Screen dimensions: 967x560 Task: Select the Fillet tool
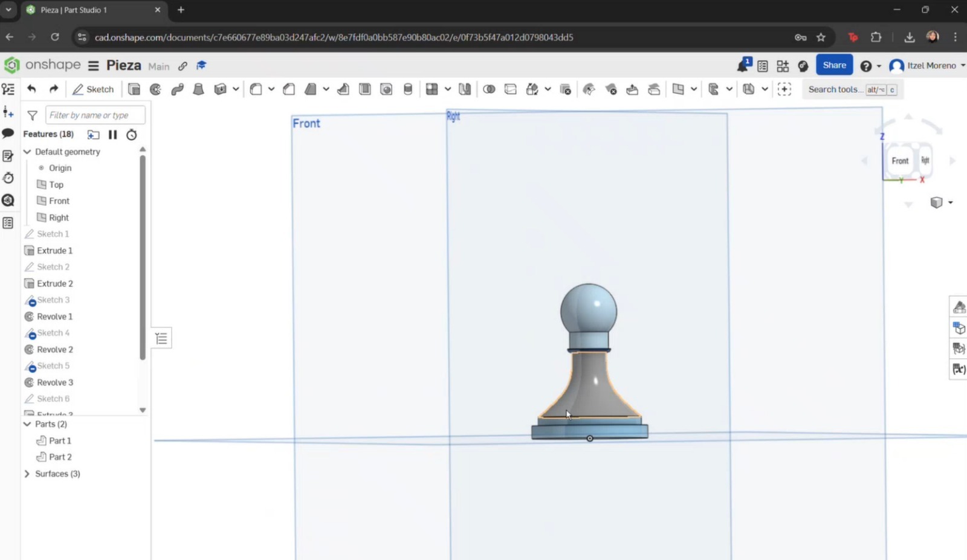click(256, 89)
